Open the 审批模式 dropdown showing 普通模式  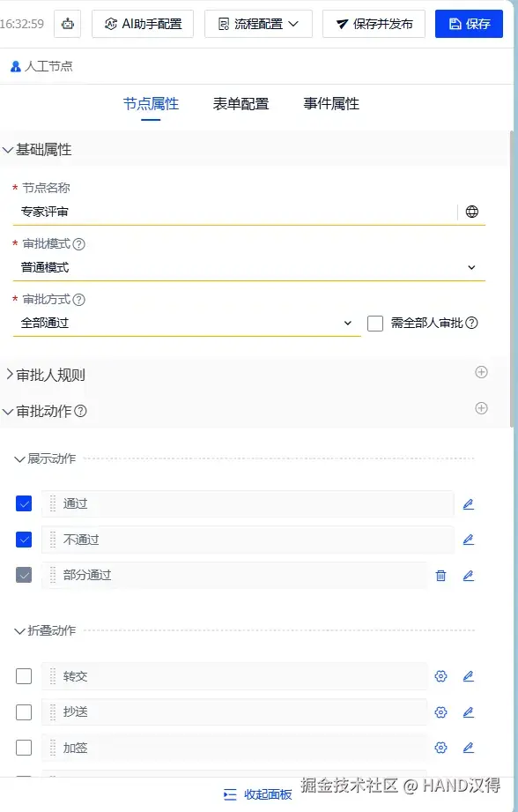(x=249, y=268)
